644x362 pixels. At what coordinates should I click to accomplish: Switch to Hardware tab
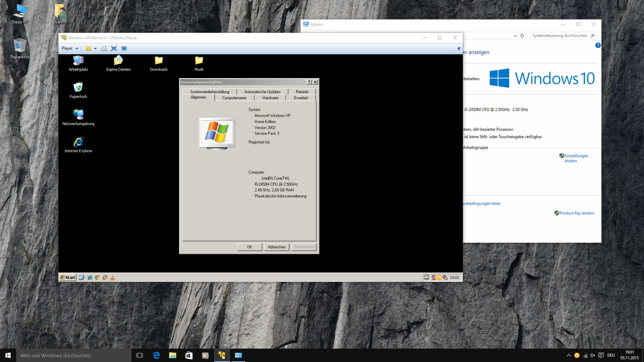270,98
